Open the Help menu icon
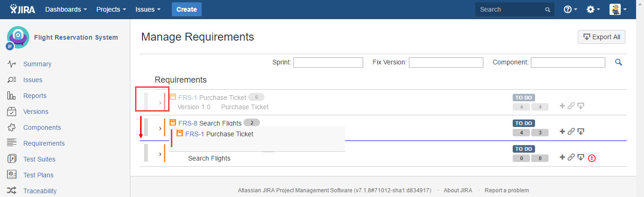 570,9
